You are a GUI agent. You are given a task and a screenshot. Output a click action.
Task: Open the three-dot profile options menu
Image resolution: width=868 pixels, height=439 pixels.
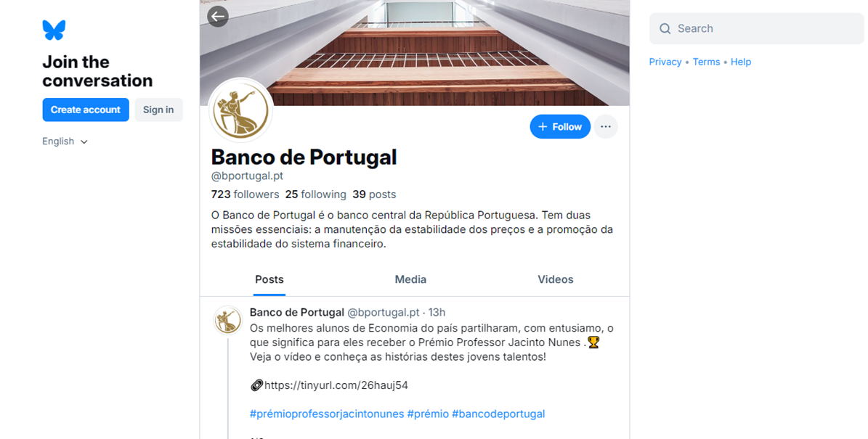(x=606, y=126)
